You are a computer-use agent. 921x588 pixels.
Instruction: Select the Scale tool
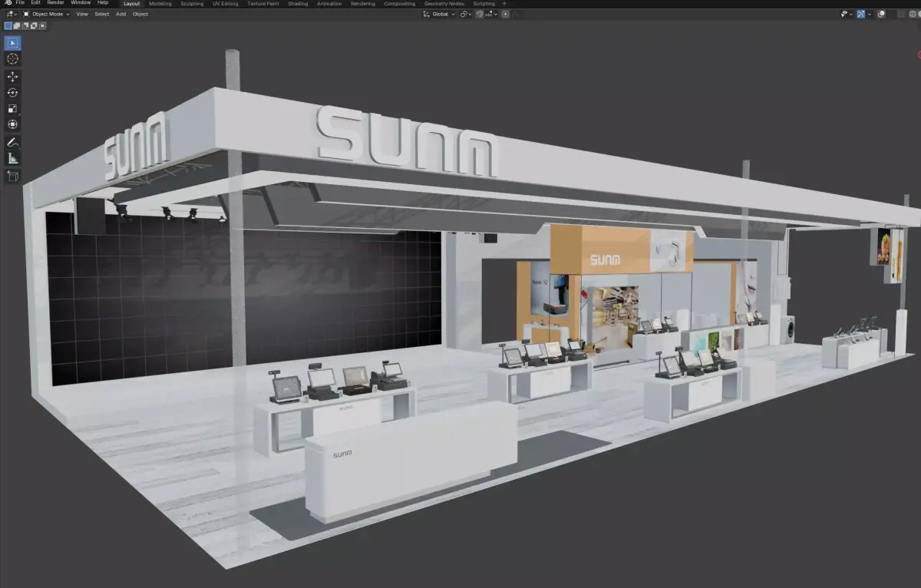click(x=13, y=108)
